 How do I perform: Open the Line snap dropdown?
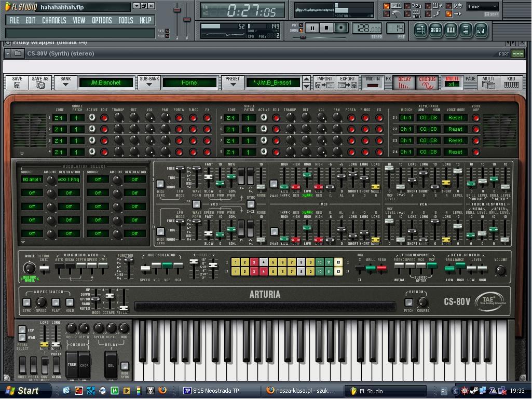click(482, 6)
